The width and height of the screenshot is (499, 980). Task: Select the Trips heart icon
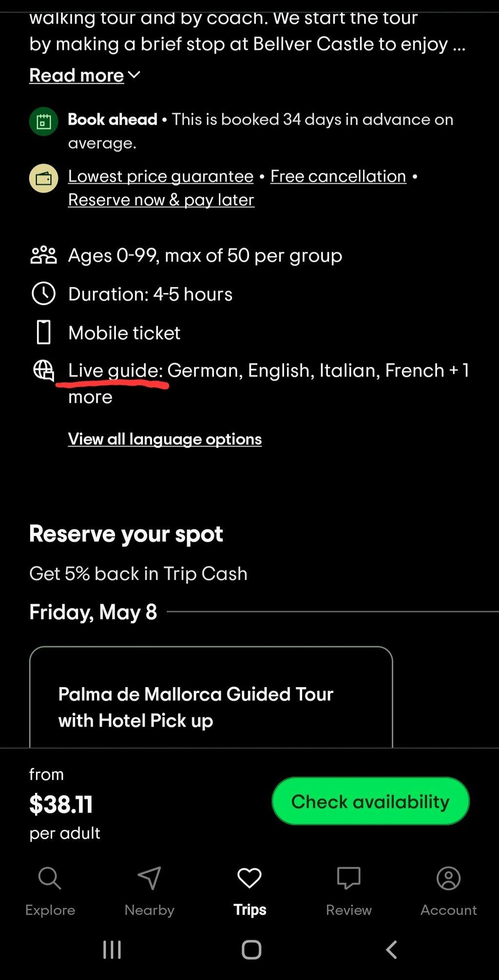pyautogui.click(x=249, y=878)
